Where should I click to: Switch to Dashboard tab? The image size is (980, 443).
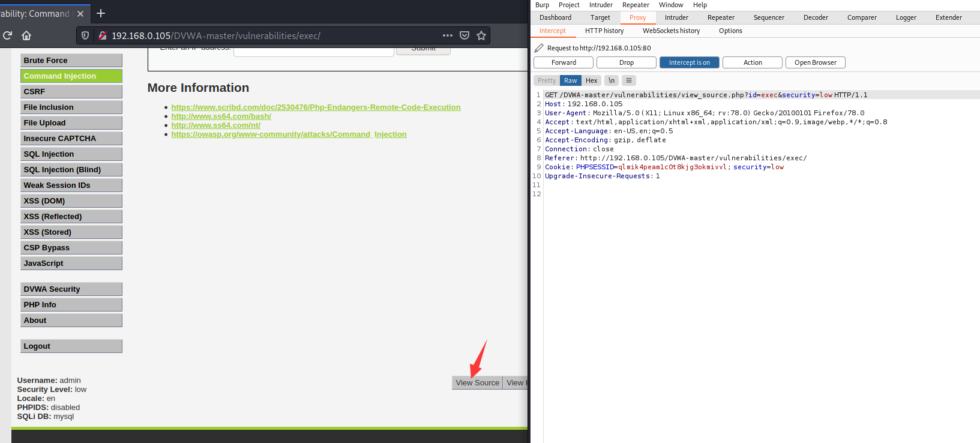(555, 17)
